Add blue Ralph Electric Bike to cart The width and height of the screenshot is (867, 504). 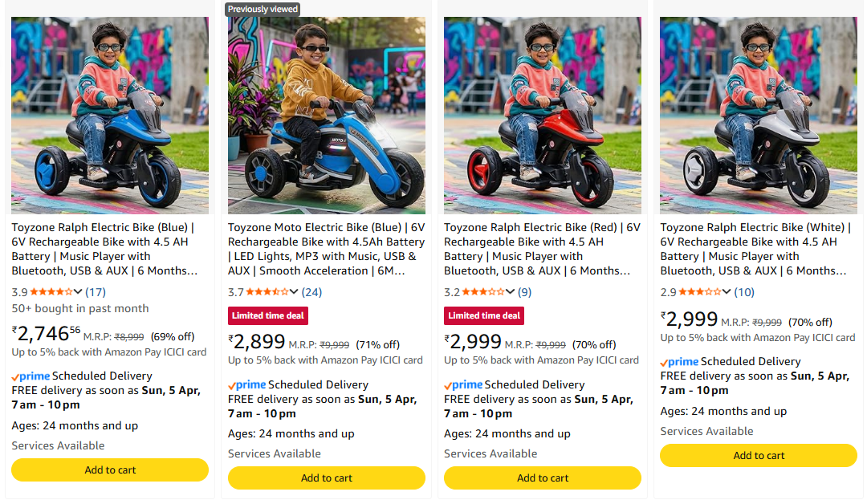pos(110,470)
